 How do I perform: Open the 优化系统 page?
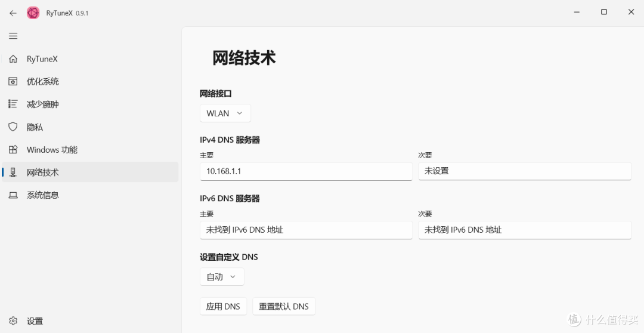91,81
